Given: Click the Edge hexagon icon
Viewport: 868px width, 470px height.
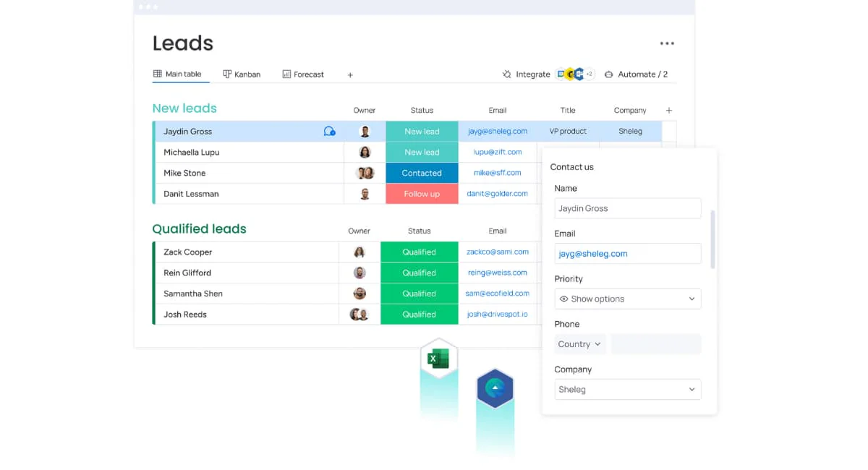Looking at the screenshot, I should pyautogui.click(x=495, y=389).
